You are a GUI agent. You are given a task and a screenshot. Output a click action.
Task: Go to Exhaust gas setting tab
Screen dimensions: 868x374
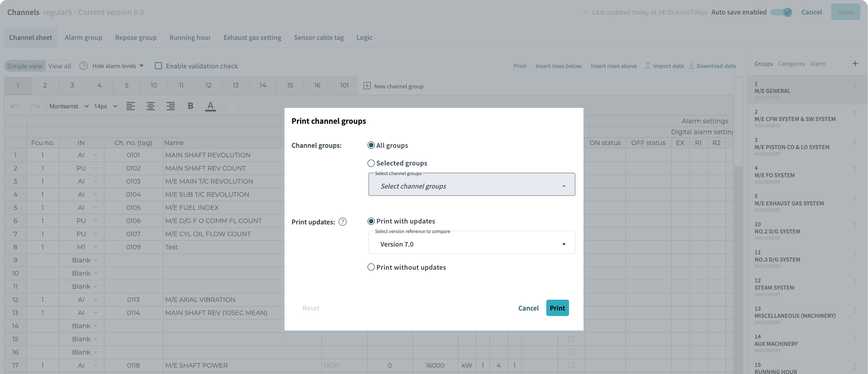coord(252,38)
